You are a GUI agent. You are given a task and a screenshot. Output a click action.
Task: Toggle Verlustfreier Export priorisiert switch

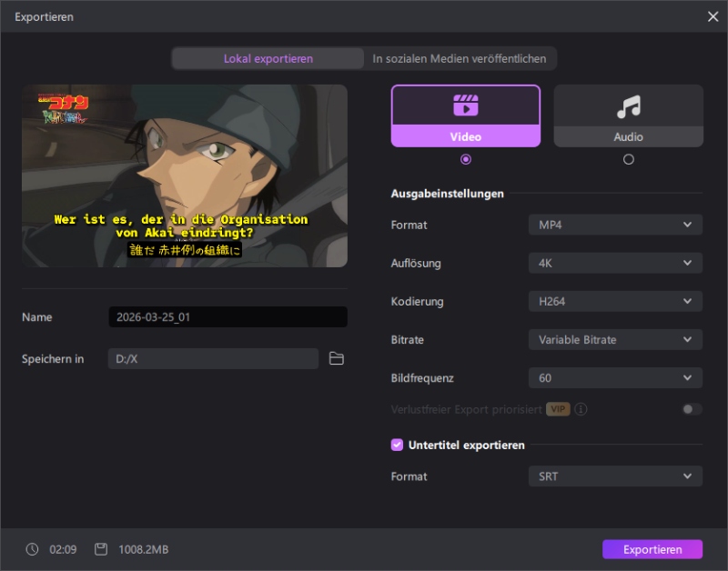[692, 409]
